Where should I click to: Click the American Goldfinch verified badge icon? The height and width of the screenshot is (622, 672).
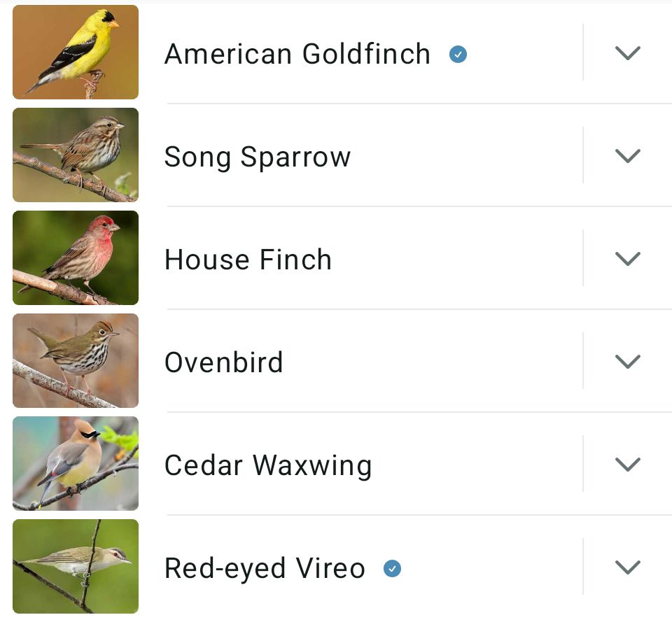click(458, 54)
